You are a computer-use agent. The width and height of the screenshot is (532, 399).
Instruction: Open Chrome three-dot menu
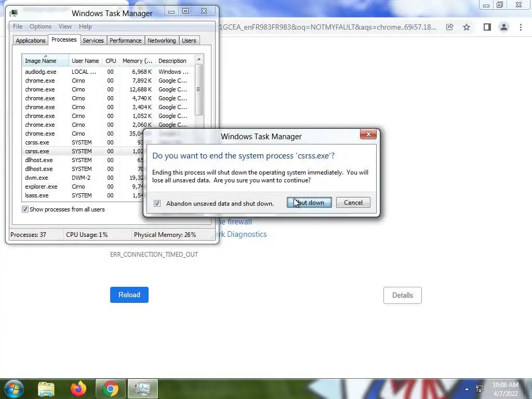(521, 27)
